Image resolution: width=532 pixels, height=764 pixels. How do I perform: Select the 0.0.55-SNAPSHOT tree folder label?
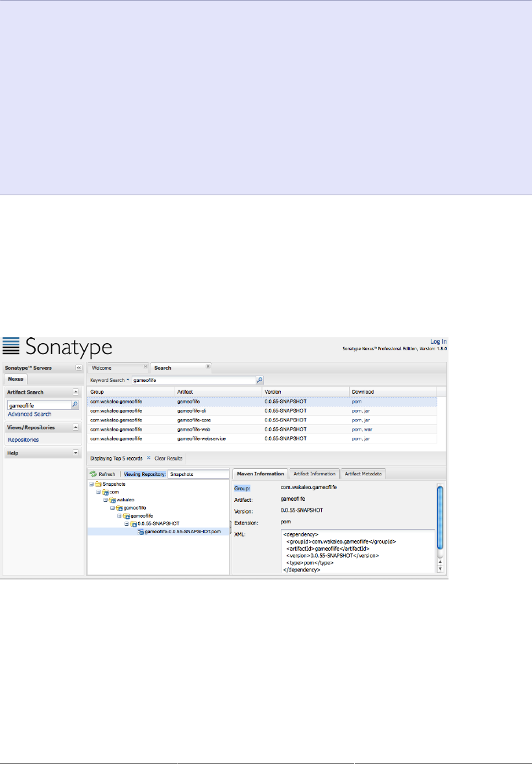coord(158,524)
